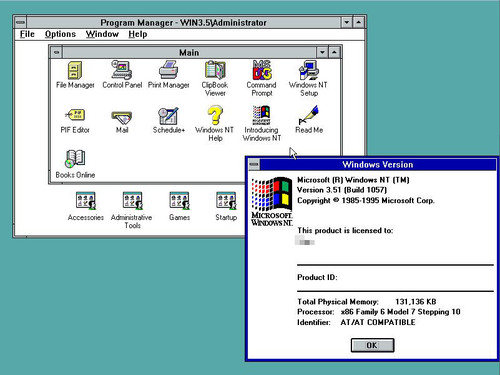Screen dimensions: 500x375
Task: Minimize the Main group window
Action: [322, 52]
